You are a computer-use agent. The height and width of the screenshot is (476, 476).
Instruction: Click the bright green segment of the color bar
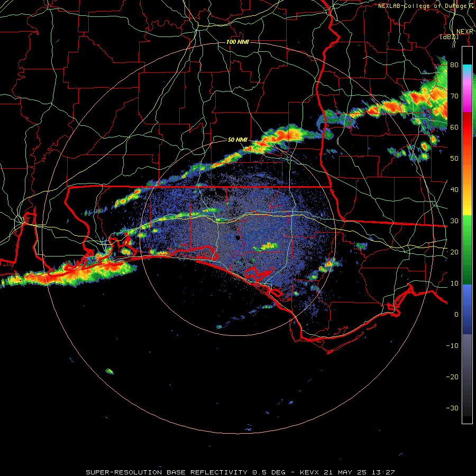467,226
